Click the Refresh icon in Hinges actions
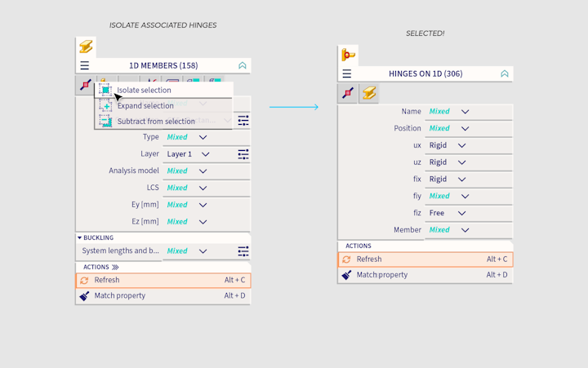The width and height of the screenshot is (588, 368). [x=346, y=259]
